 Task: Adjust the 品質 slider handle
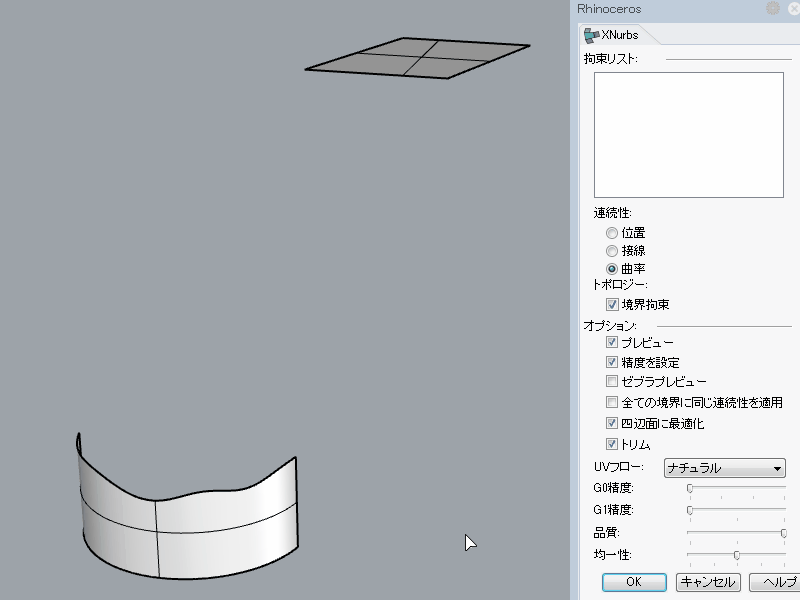point(784,533)
